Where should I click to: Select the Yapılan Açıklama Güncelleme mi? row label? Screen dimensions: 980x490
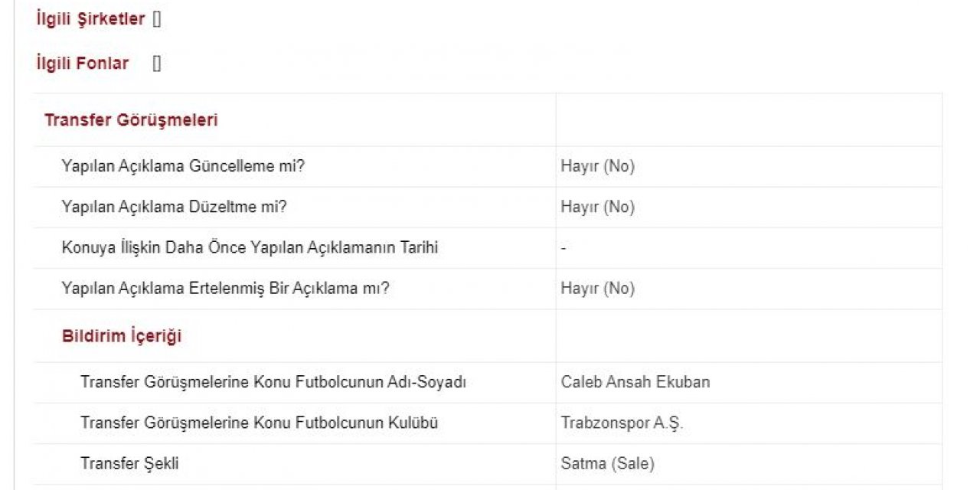(183, 166)
